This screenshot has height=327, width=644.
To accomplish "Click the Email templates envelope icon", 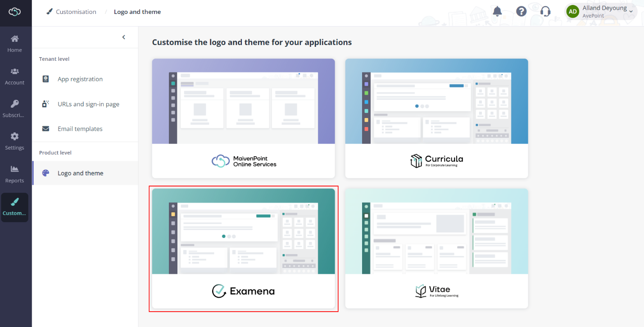I will (45, 128).
